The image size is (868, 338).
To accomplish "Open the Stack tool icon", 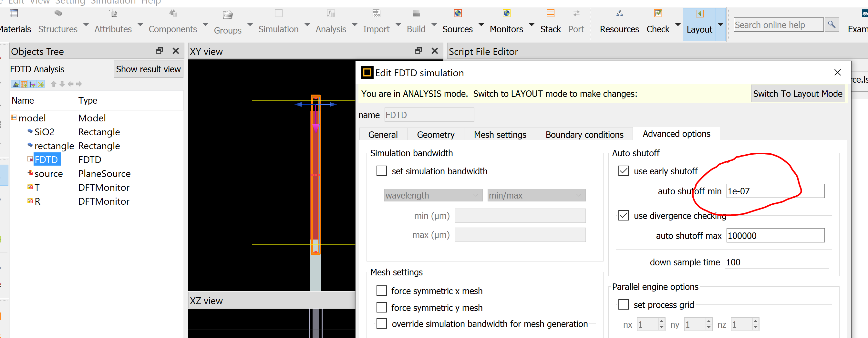I will pos(550,14).
